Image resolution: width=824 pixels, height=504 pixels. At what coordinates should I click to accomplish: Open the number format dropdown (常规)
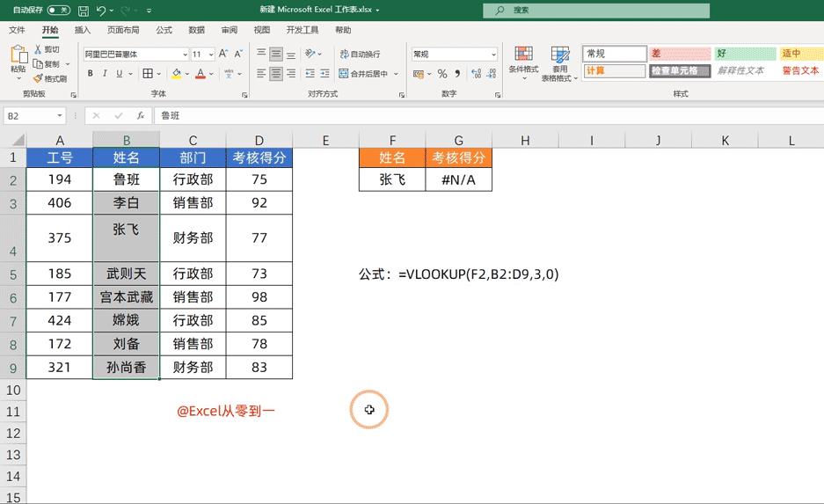point(493,55)
